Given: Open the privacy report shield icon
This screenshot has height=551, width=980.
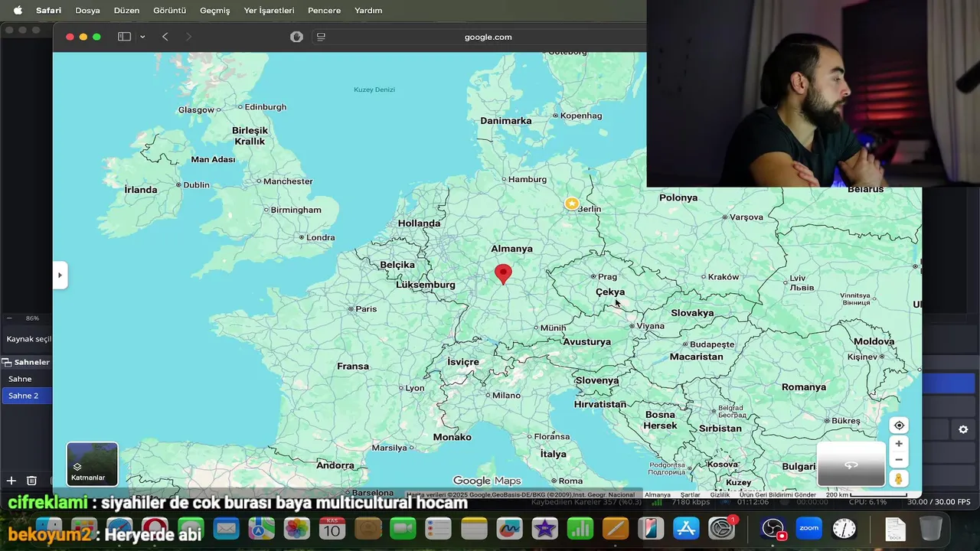Looking at the screenshot, I should pos(296,37).
